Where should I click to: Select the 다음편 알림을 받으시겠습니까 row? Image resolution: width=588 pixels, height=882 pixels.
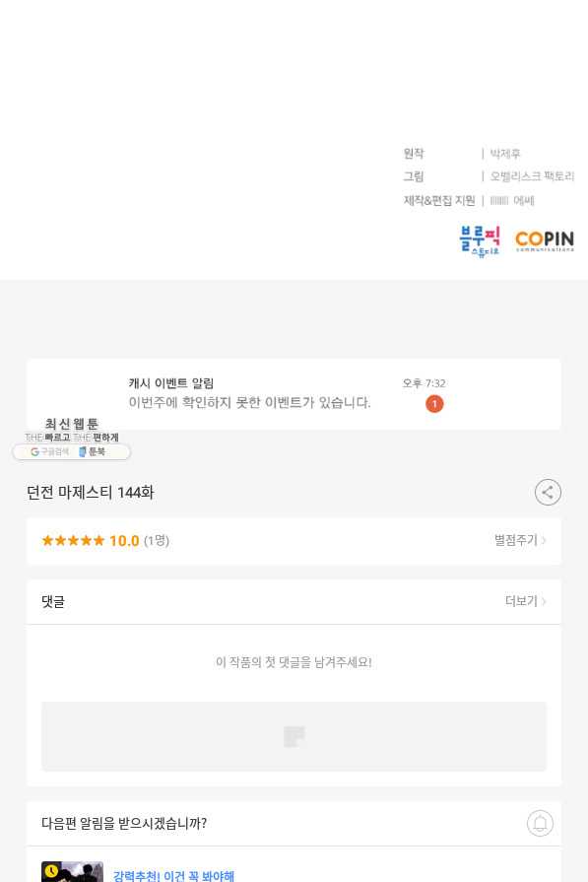click(x=294, y=824)
